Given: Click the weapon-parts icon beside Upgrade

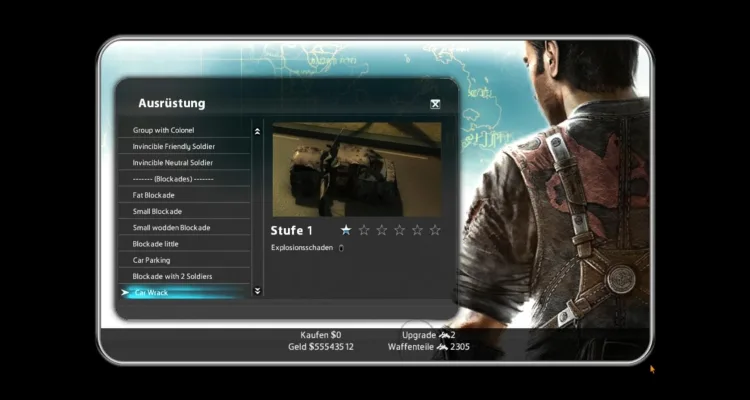Looking at the screenshot, I should coord(443,335).
